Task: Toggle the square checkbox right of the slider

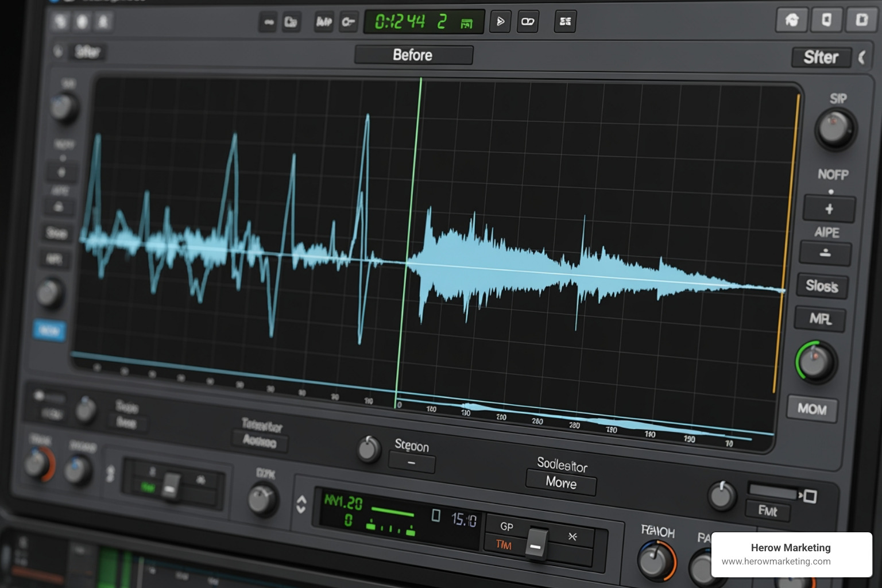Action: (x=810, y=496)
